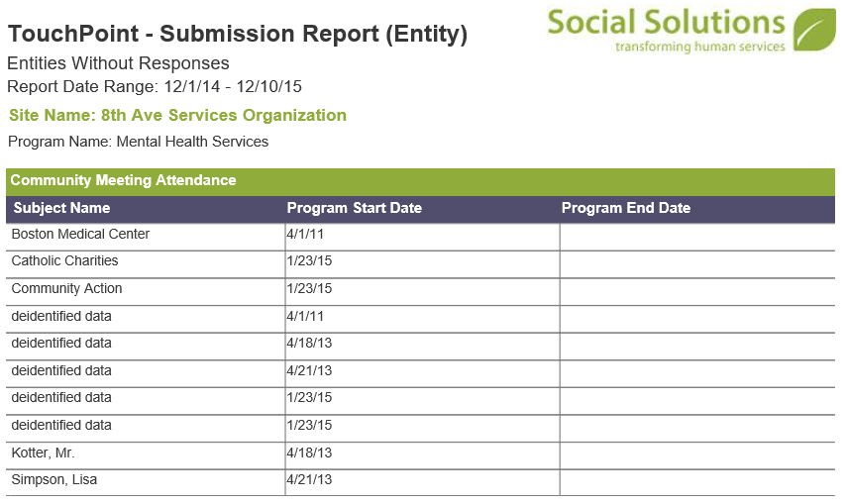Click Simpson, Lisa subject name

[x=54, y=479]
